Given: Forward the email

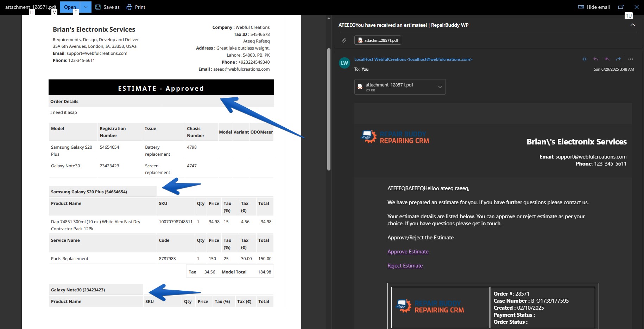Looking at the screenshot, I should click(x=618, y=59).
